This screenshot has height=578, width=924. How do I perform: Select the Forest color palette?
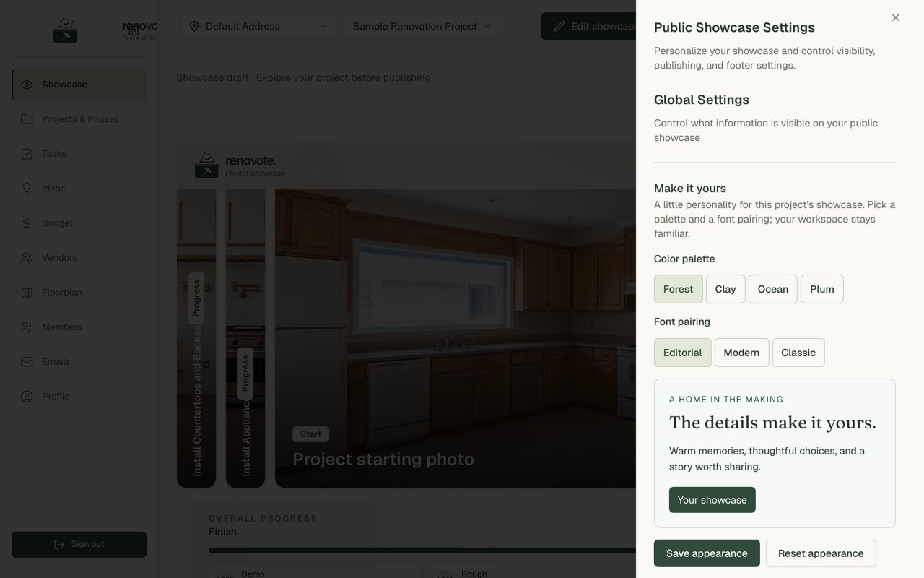pos(679,289)
